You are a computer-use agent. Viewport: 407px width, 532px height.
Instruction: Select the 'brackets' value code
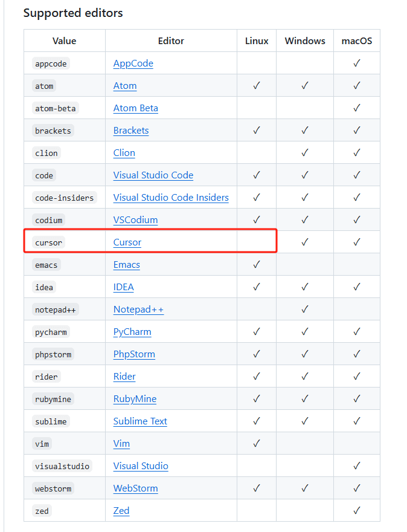[x=53, y=131]
